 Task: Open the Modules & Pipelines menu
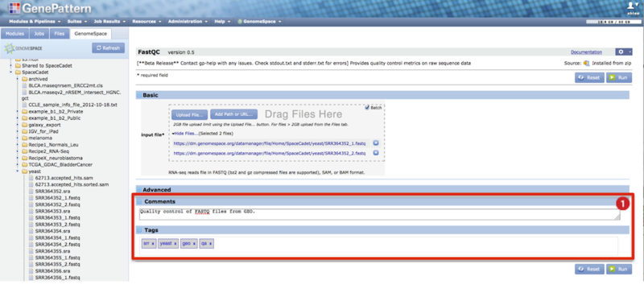coord(35,22)
